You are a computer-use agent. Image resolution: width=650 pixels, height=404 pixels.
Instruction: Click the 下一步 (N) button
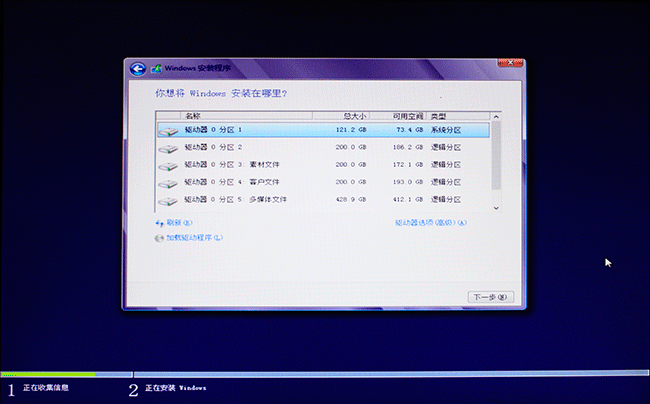490,297
